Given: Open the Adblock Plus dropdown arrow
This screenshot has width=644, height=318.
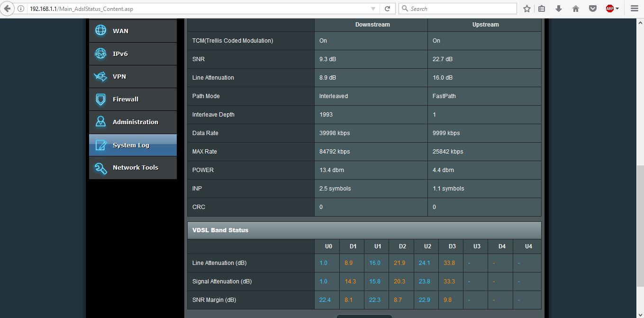Looking at the screenshot, I should 617,9.
